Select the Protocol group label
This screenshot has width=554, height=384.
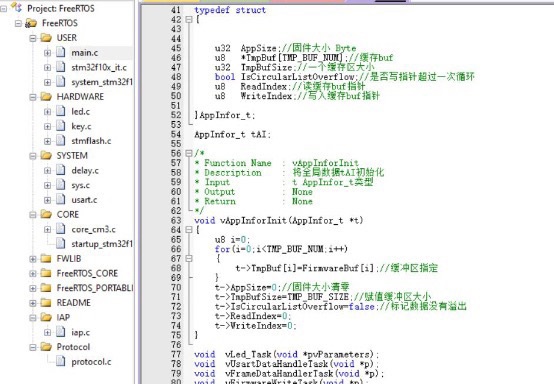73,347
